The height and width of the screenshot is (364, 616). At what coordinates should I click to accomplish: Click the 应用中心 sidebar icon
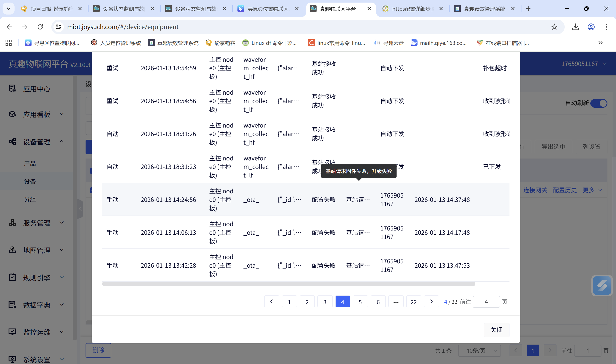(12, 89)
